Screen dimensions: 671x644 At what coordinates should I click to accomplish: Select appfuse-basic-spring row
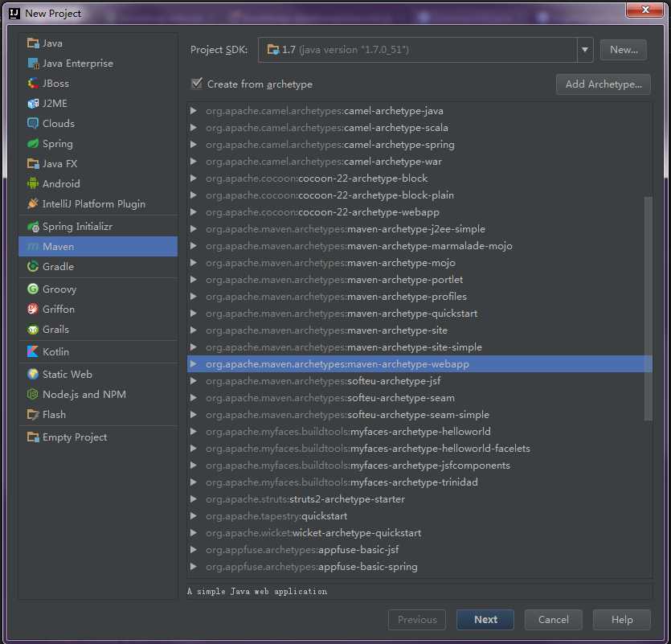coord(419,567)
